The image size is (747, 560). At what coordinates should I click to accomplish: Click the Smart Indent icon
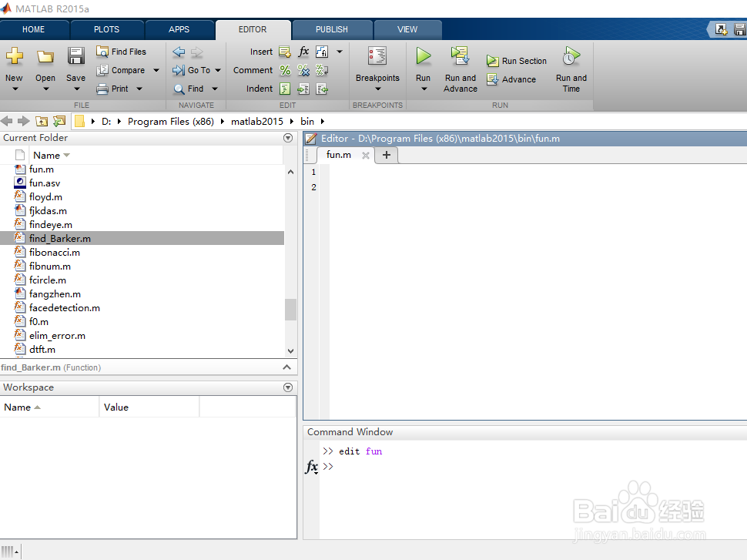click(x=285, y=89)
